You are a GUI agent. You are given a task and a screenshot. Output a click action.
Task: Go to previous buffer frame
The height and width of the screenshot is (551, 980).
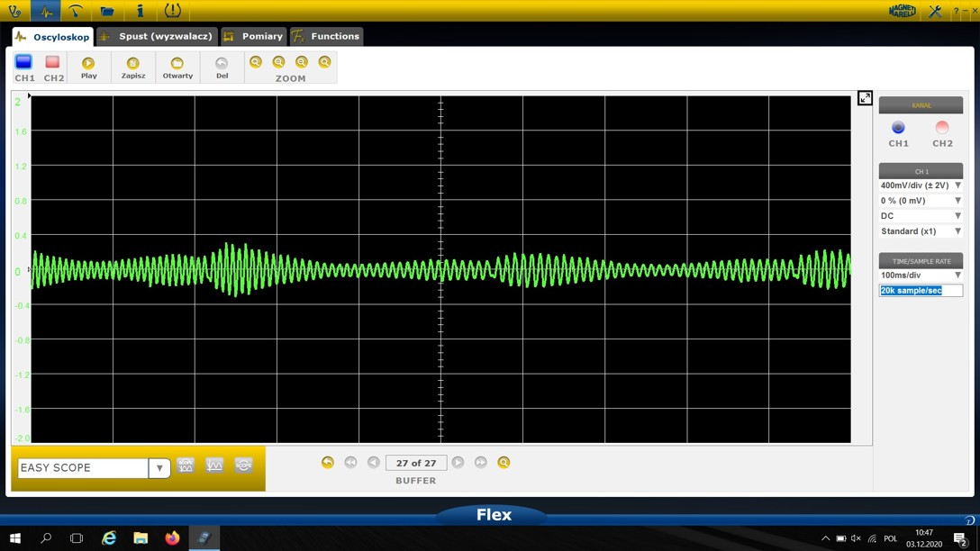[374, 463]
